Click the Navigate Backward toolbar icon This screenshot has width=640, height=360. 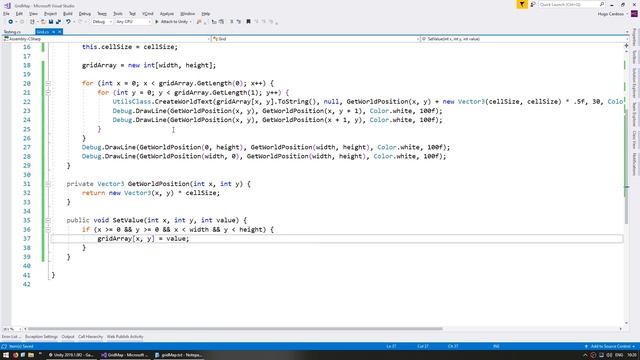tap(10, 22)
